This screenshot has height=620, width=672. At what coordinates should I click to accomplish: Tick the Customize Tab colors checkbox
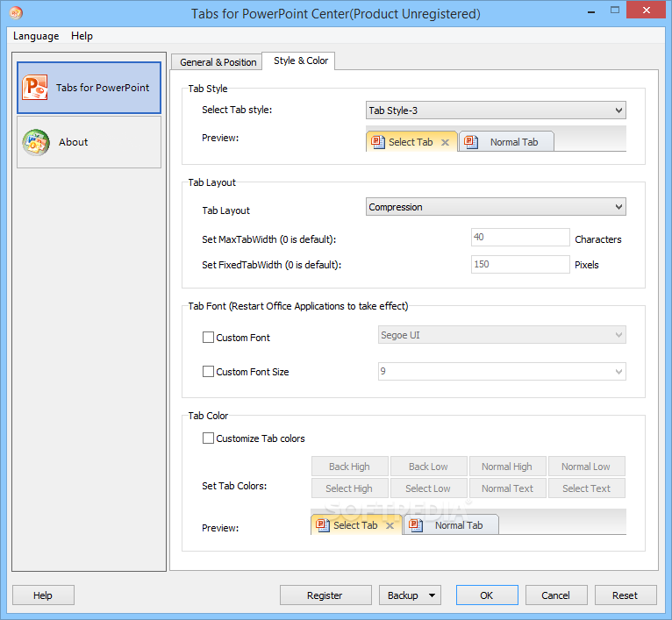point(208,438)
